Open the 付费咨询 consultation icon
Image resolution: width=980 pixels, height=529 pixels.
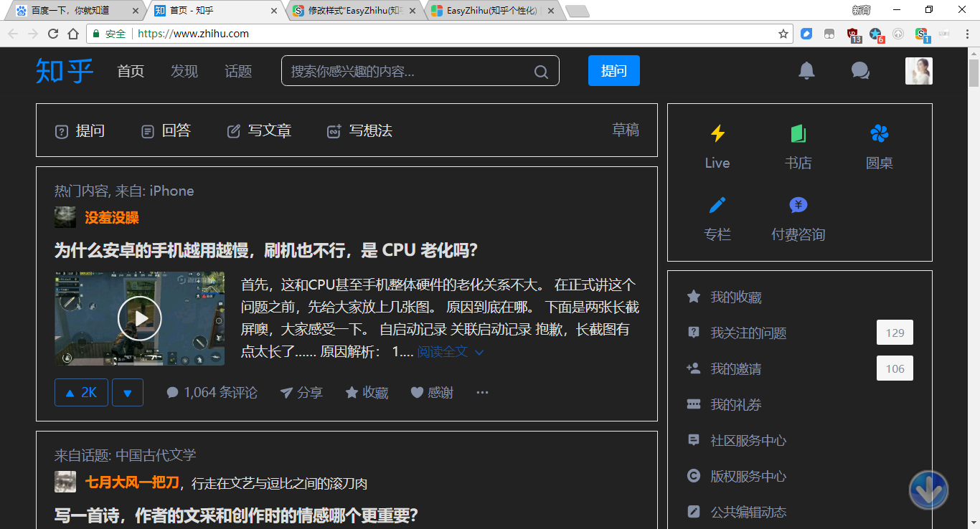(x=798, y=205)
